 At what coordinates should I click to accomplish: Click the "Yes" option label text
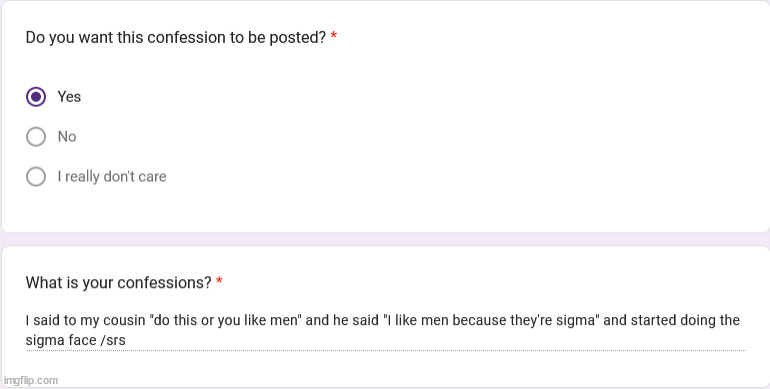[x=69, y=97]
